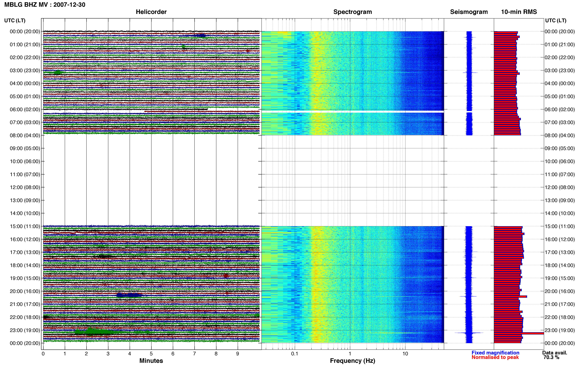Click the '0.1' frequency tick label
588x368 pixels.
[x=295, y=354]
